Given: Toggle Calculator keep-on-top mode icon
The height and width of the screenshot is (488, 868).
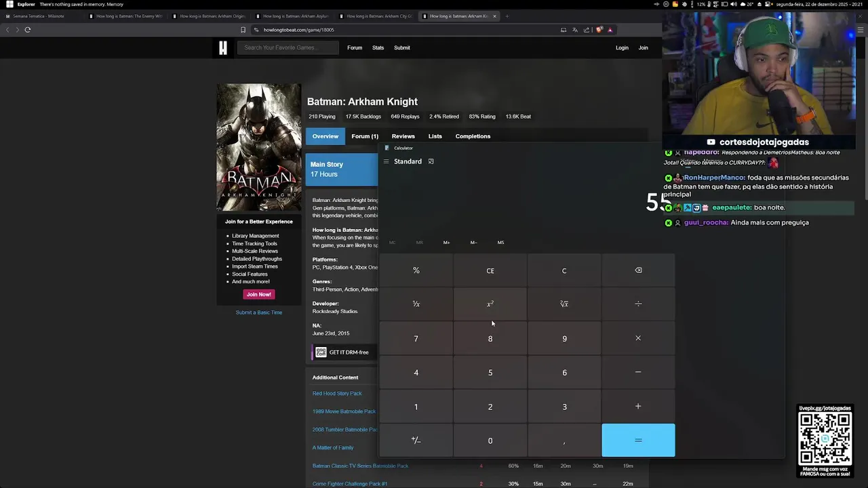Looking at the screenshot, I should 431,161.
